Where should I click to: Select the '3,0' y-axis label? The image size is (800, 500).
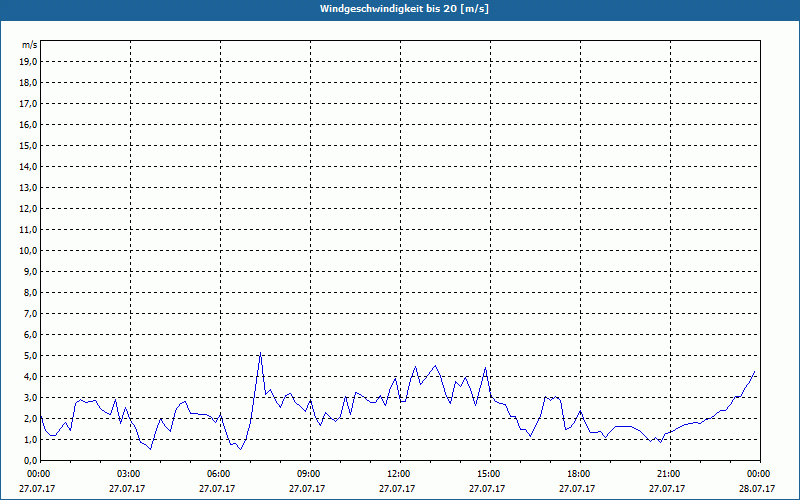(x=31, y=397)
